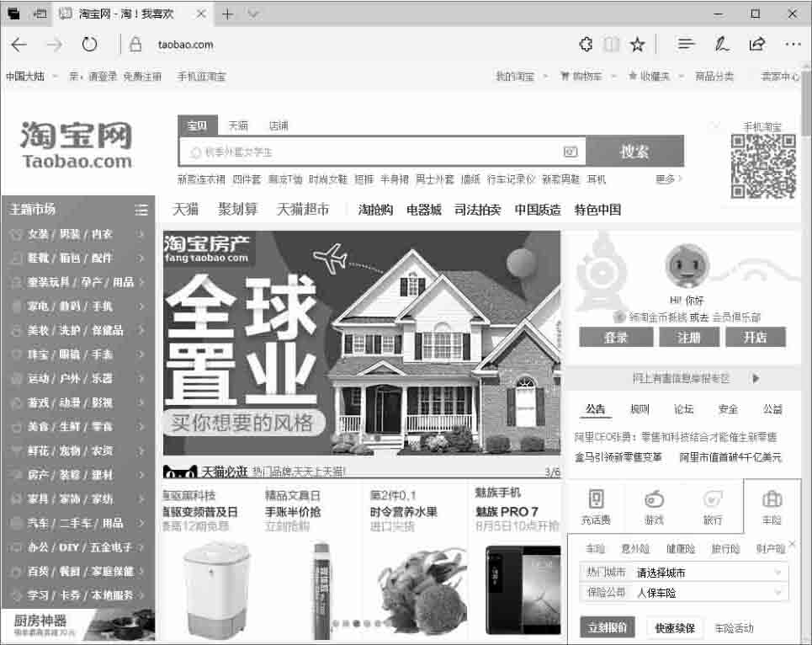Open 司法拍卖 link
The width and height of the screenshot is (812, 645).
click(x=477, y=210)
